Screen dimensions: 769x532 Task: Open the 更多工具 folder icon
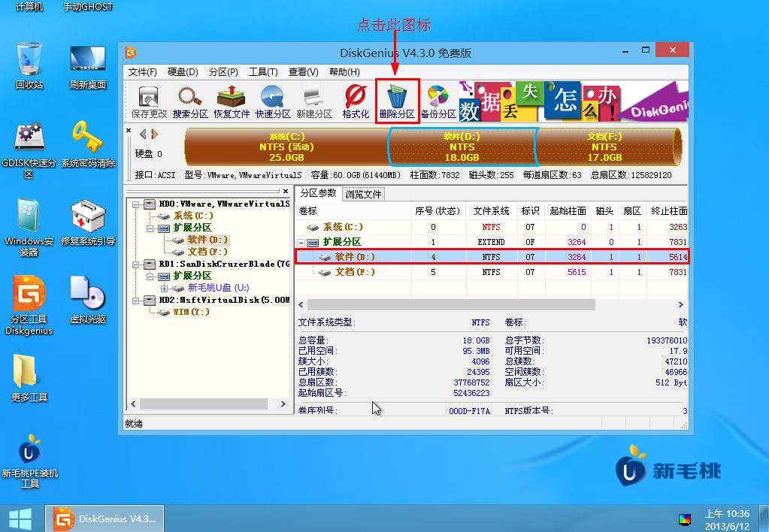click(x=29, y=377)
